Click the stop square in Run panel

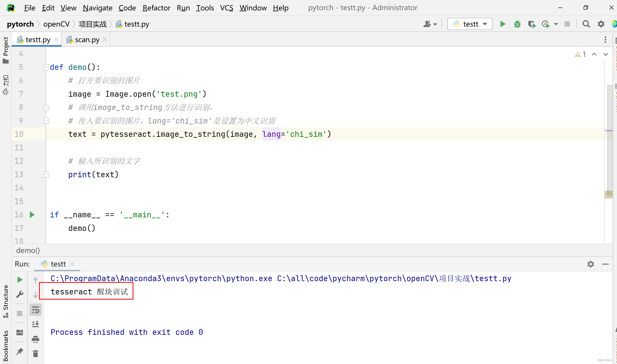[x=20, y=313]
